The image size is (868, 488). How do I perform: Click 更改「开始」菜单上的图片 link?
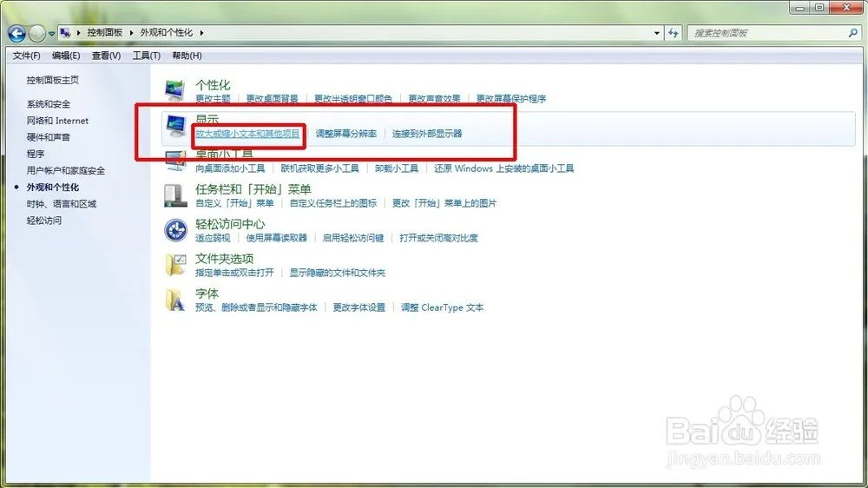(444, 203)
